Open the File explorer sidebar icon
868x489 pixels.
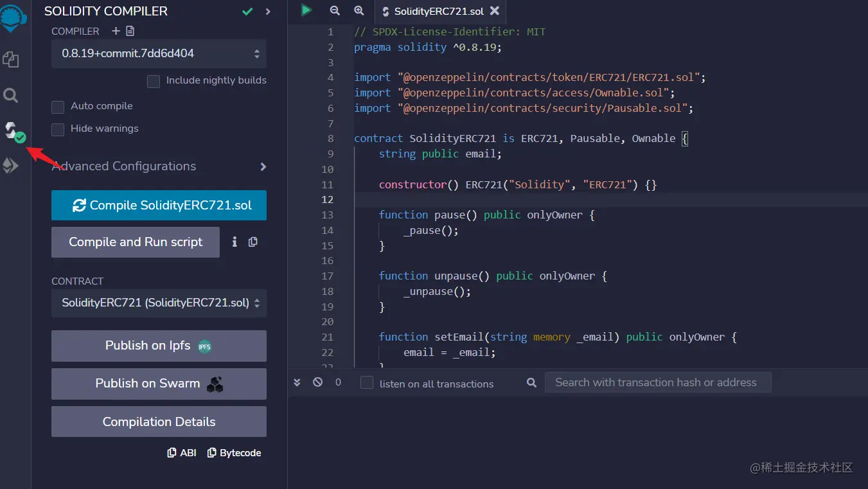(x=11, y=60)
